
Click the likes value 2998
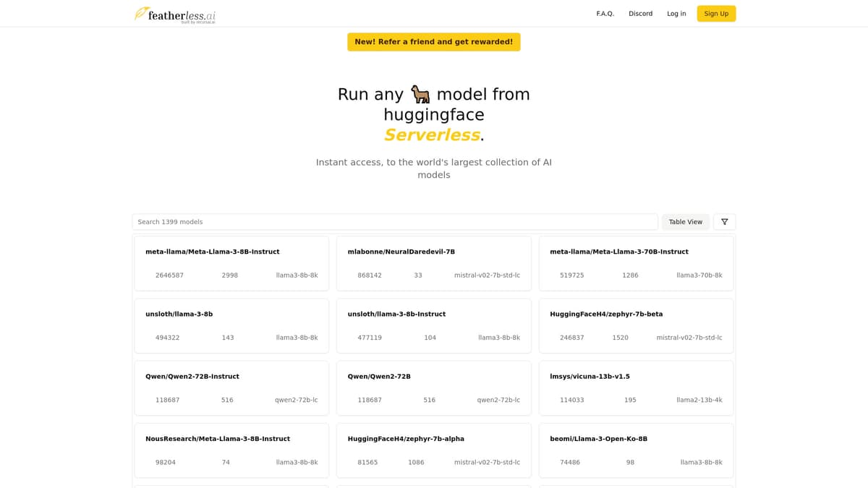(230, 275)
